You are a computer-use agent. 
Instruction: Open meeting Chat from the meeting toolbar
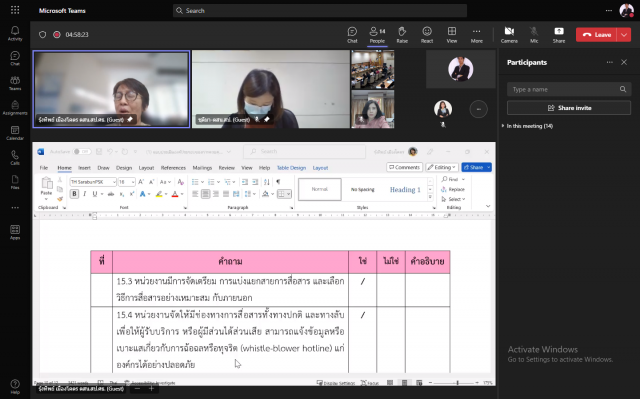pyautogui.click(x=352, y=35)
